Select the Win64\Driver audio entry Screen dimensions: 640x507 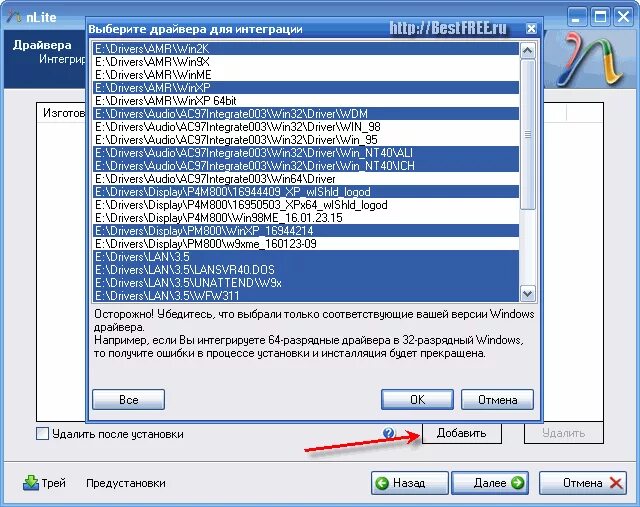pyautogui.click(x=306, y=179)
